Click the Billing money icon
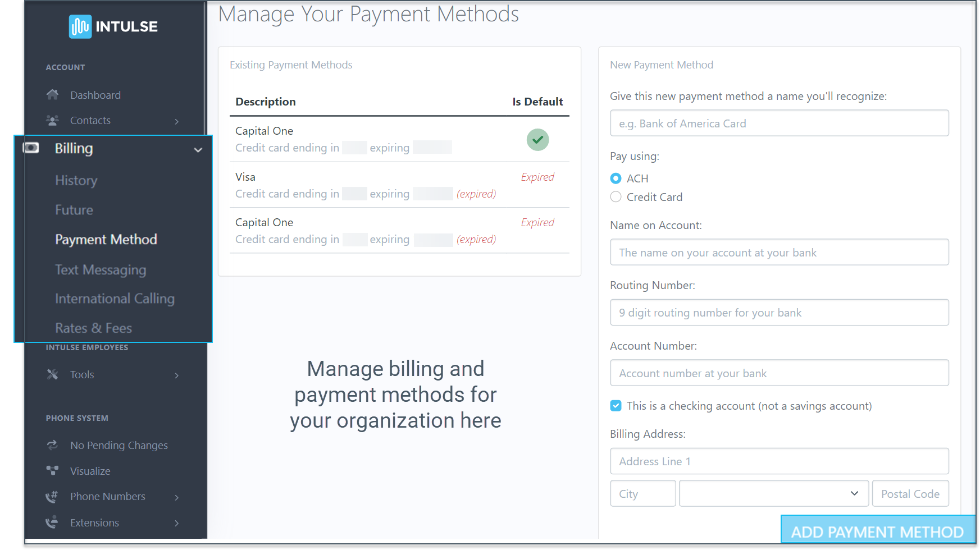Image resolution: width=980 pixels, height=550 pixels. tap(31, 148)
